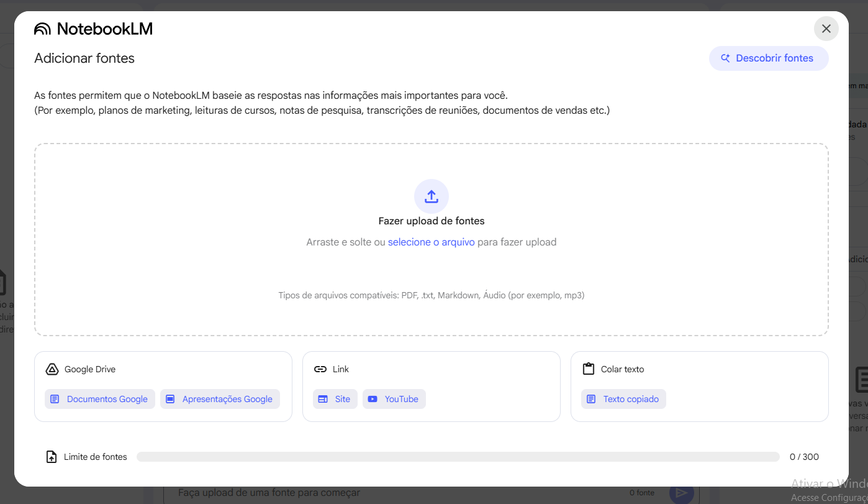Click the send arrow button behind dialog
868x504 pixels.
681,493
